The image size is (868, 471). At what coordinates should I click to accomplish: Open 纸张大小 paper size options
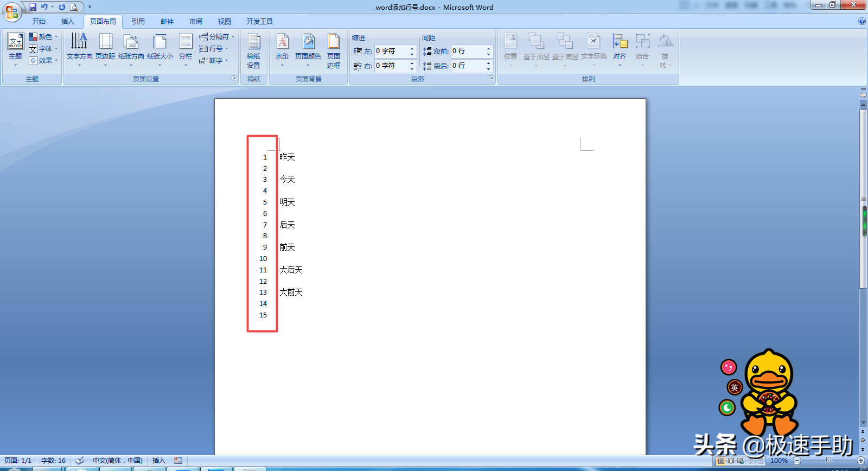coord(160,50)
